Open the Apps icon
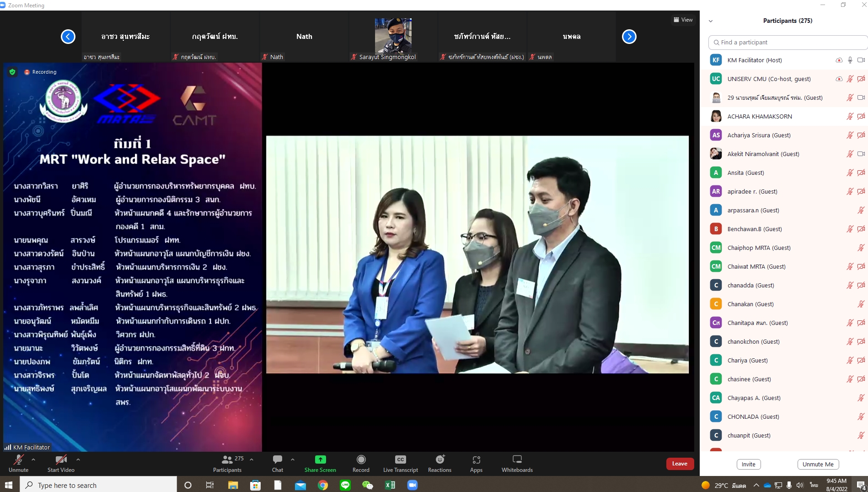868x492 pixels. [x=476, y=460]
